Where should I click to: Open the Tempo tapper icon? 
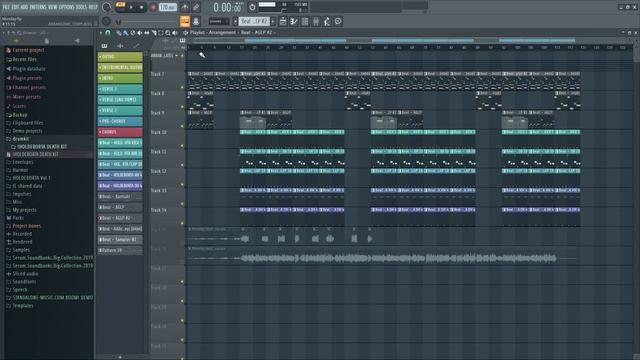coord(338,21)
